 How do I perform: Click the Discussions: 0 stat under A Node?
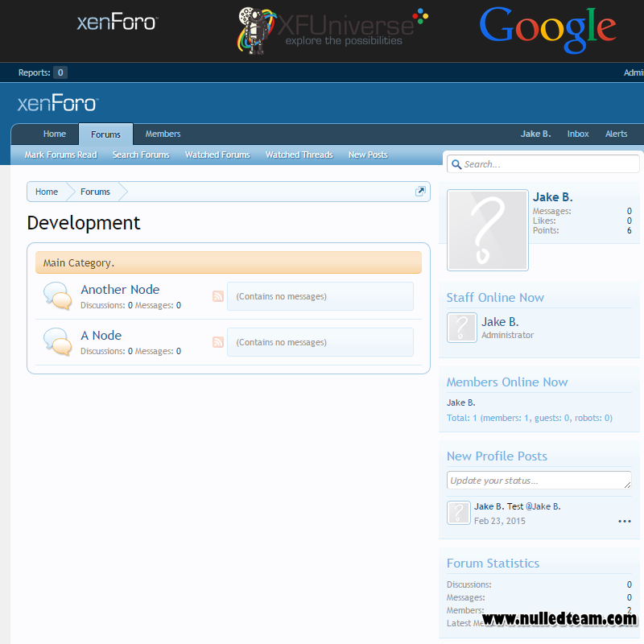[107, 351]
